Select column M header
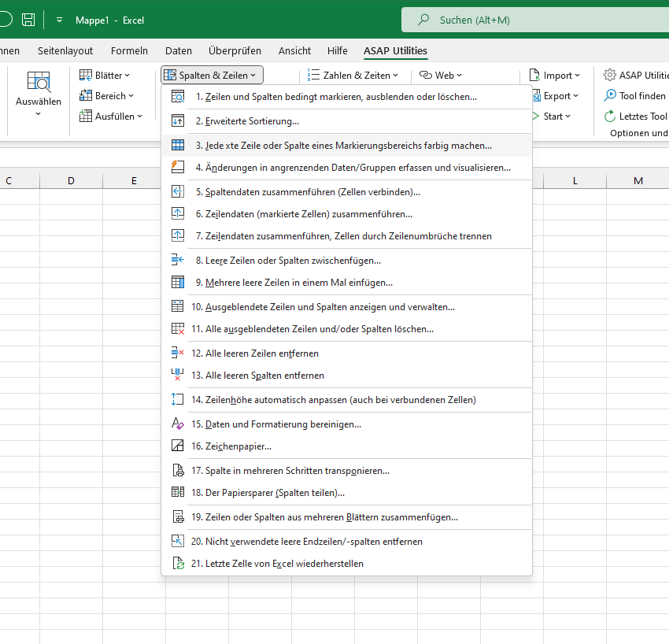Viewport: 669px width, 644px height. point(638,180)
